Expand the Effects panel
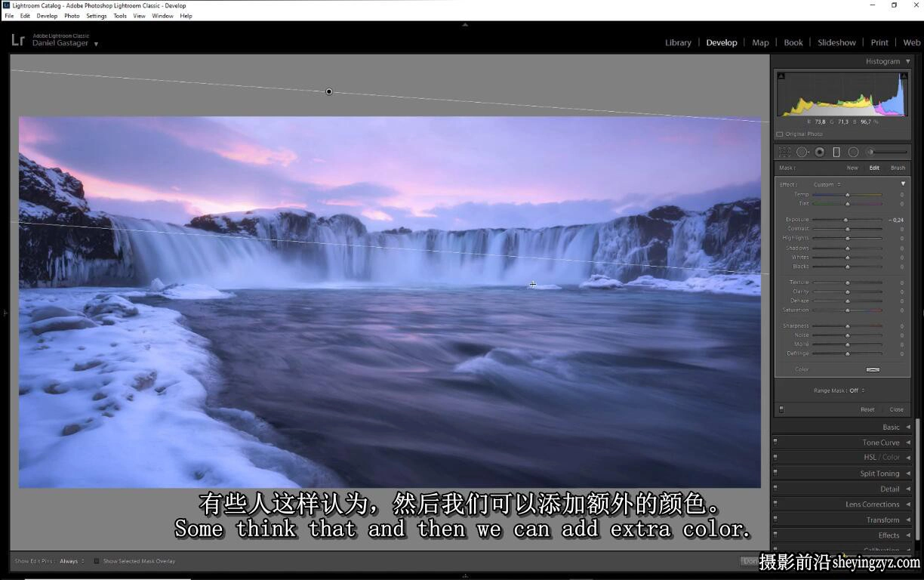 [x=908, y=535]
